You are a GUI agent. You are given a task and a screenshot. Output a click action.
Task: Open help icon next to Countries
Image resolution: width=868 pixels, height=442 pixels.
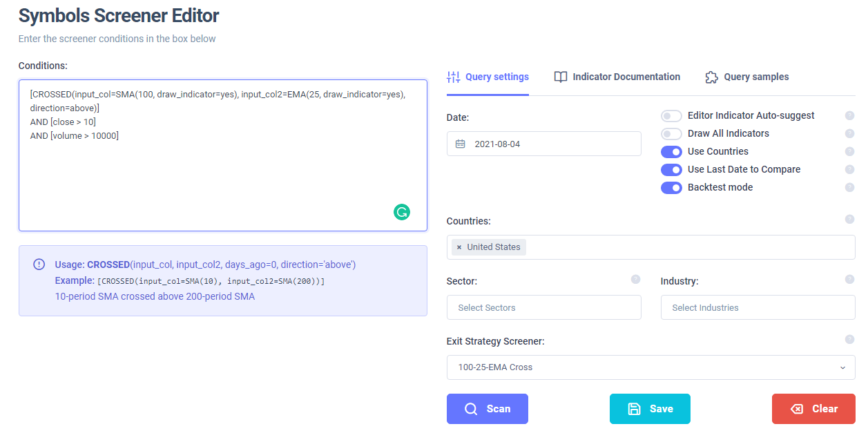(850, 219)
